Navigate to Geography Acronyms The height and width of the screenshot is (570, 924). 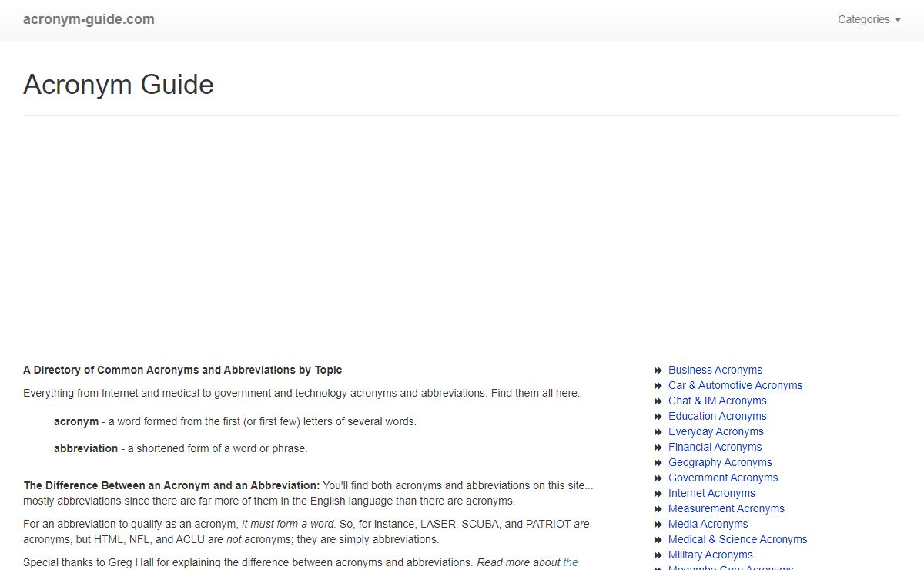click(719, 462)
